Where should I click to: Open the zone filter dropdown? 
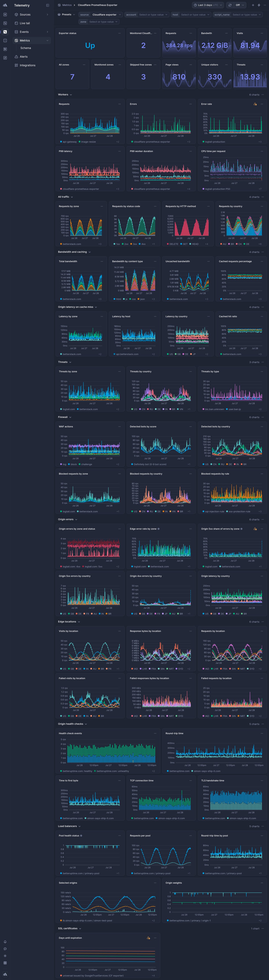click(99, 22)
